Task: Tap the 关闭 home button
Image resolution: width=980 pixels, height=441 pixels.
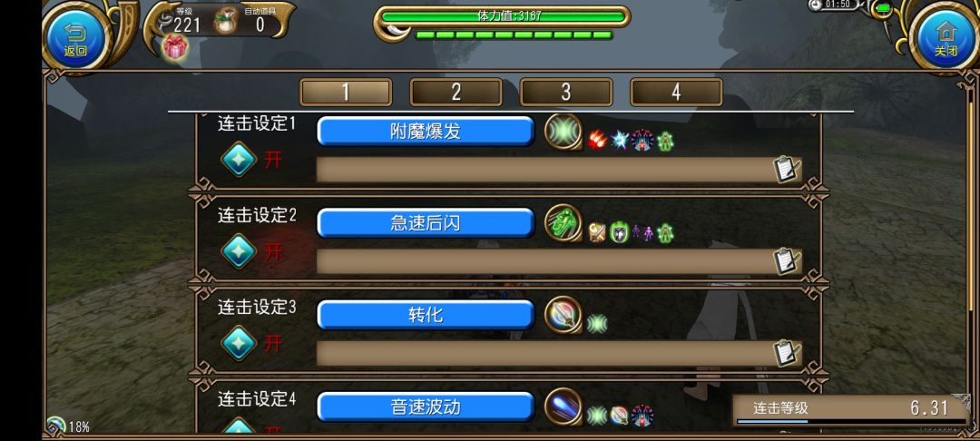Action: click(x=946, y=37)
